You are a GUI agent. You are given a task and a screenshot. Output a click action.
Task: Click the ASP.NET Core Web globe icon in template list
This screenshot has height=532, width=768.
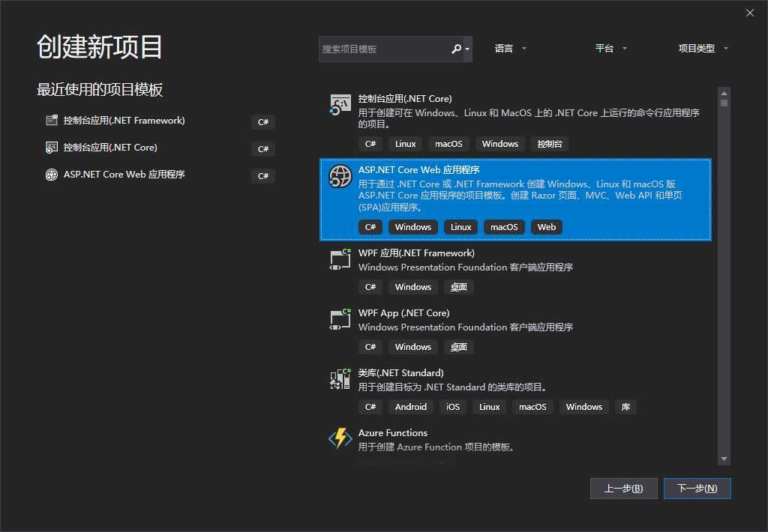coord(340,176)
